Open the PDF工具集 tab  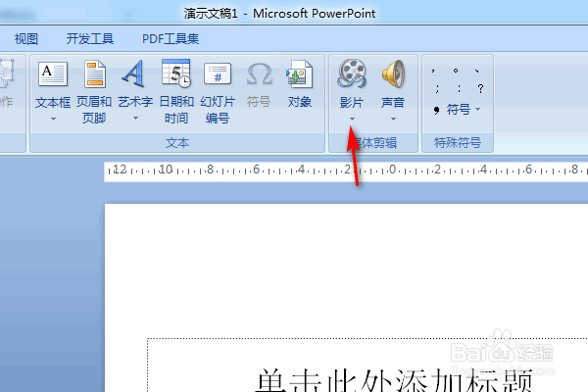click(x=171, y=38)
